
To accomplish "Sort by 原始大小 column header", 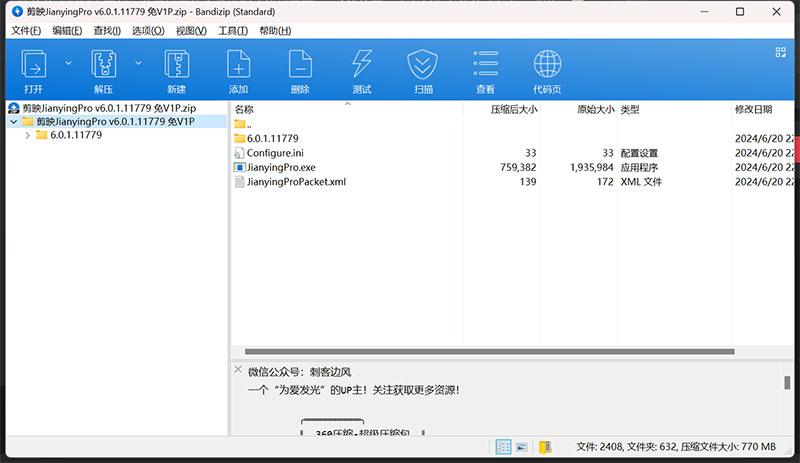I will click(x=595, y=109).
